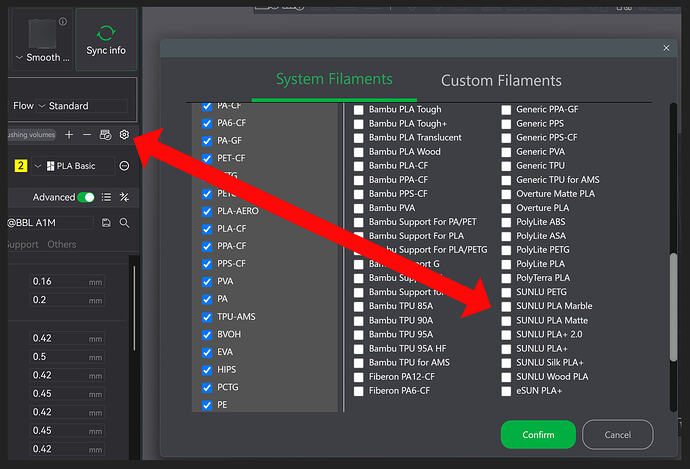Switch to the System Filaments tab
The width and height of the screenshot is (690, 469).
point(334,79)
